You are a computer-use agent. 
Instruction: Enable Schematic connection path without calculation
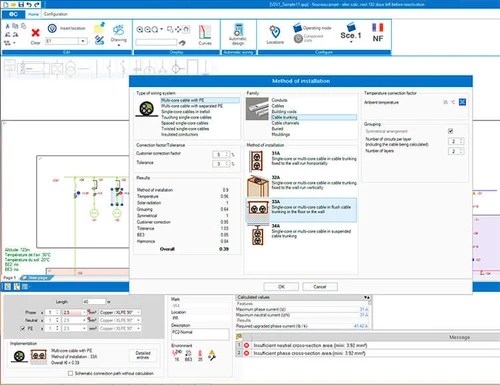(70, 373)
